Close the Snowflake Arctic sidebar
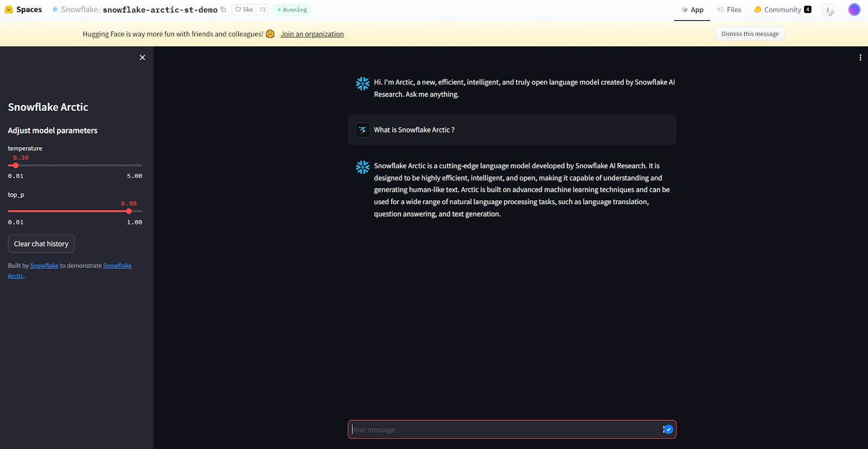The height and width of the screenshot is (449, 868). click(x=142, y=58)
